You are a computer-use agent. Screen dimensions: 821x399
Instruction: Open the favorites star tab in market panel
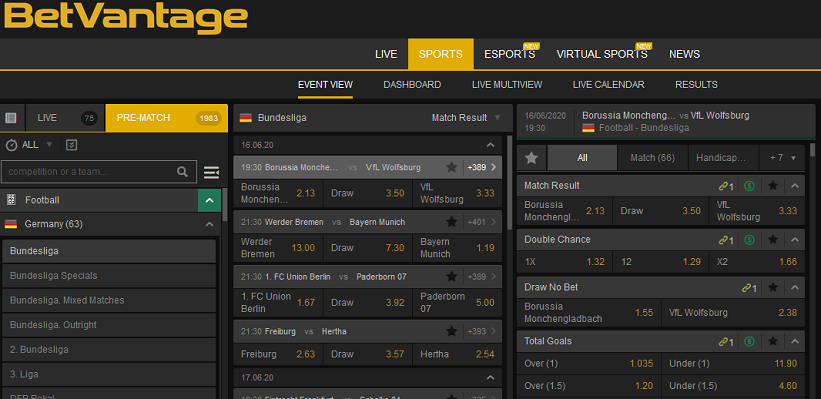tap(531, 158)
